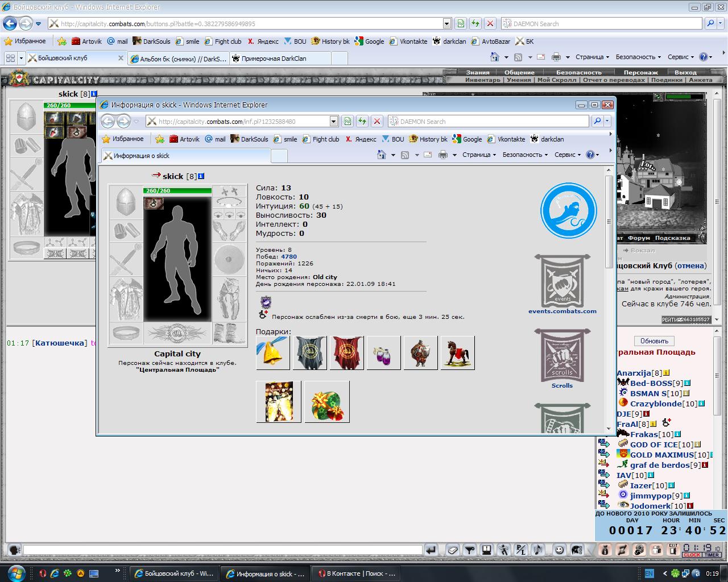Select the 'Информация о skick' popup tab
The image size is (728, 582).
tap(185, 156)
